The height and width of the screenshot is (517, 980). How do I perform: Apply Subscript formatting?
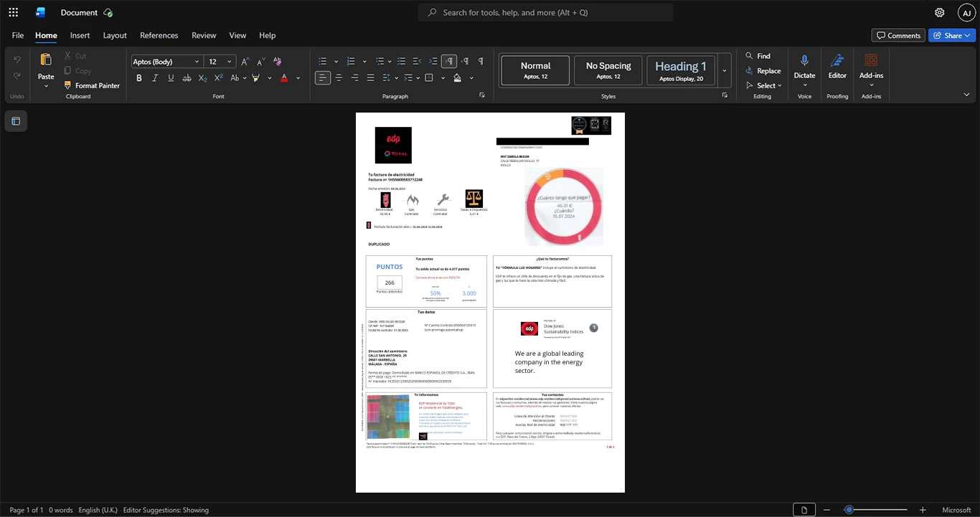[x=202, y=78]
